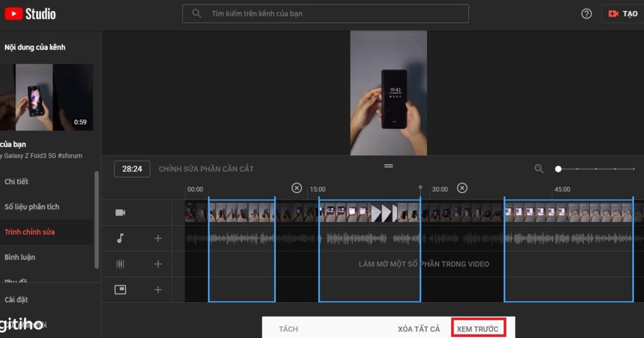Image resolution: width=644 pixels, height=338 pixels.
Task: Click the video track camera icon
Action: pos(121,212)
